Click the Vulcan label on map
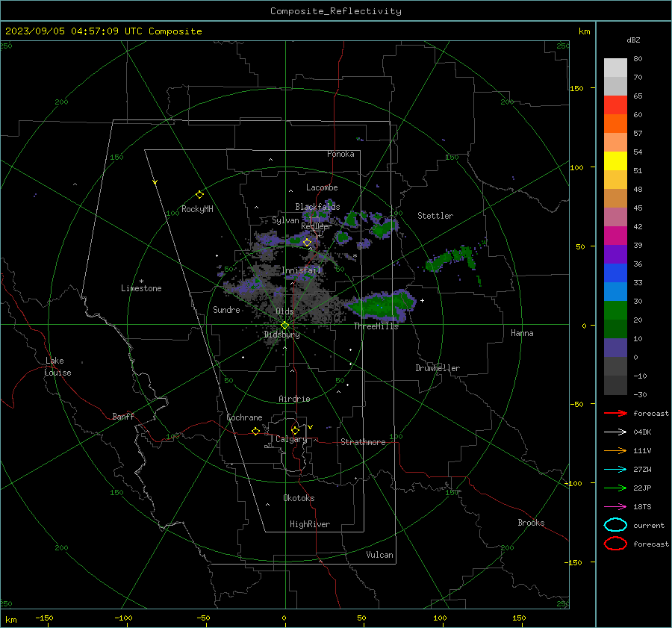The image size is (672, 628). point(379,555)
